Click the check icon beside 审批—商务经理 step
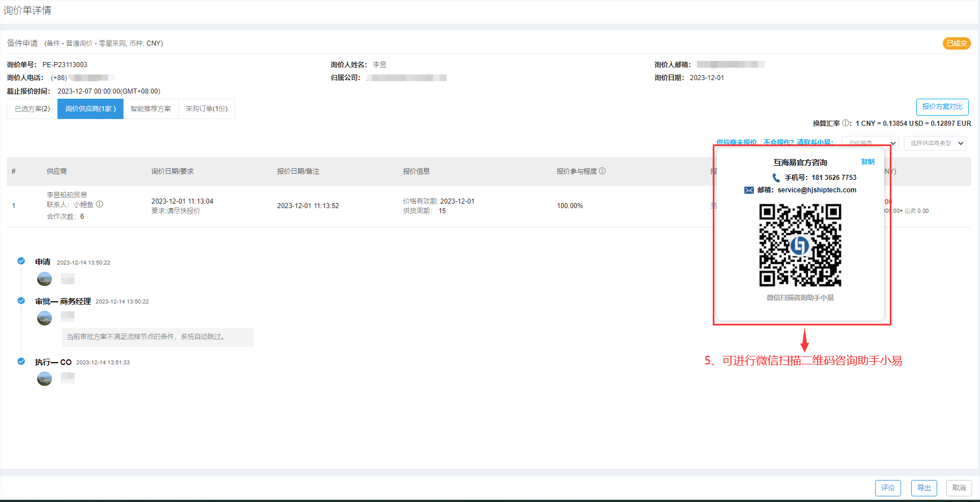Viewport: 980px width, 502px height. (x=21, y=301)
